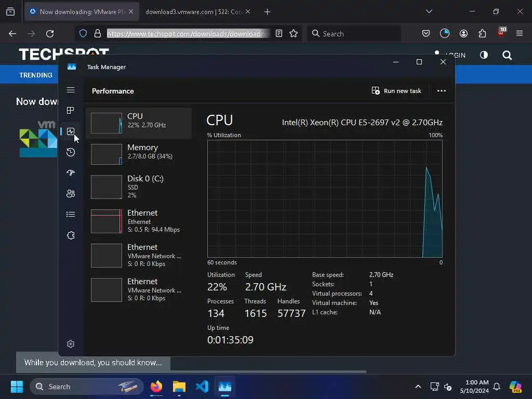This screenshot has width=532, height=399.
Task: Go back in the browser
Action: [x=12, y=34]
